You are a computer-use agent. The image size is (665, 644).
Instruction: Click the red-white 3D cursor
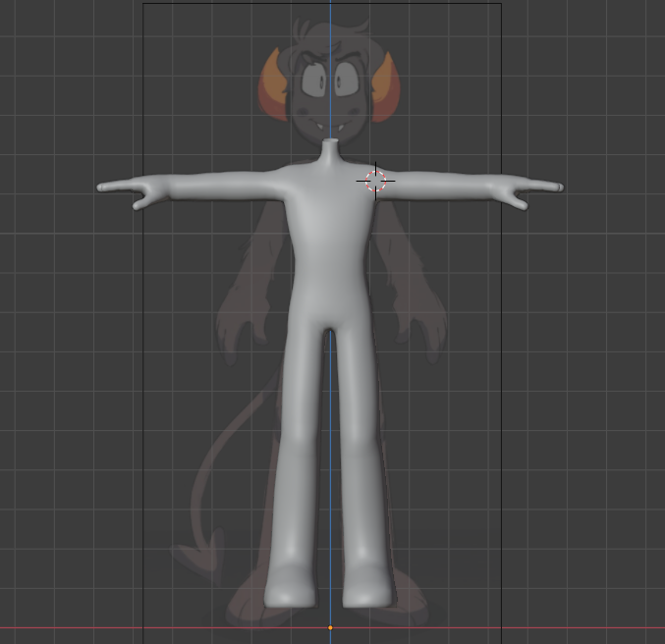pos(376,181)
